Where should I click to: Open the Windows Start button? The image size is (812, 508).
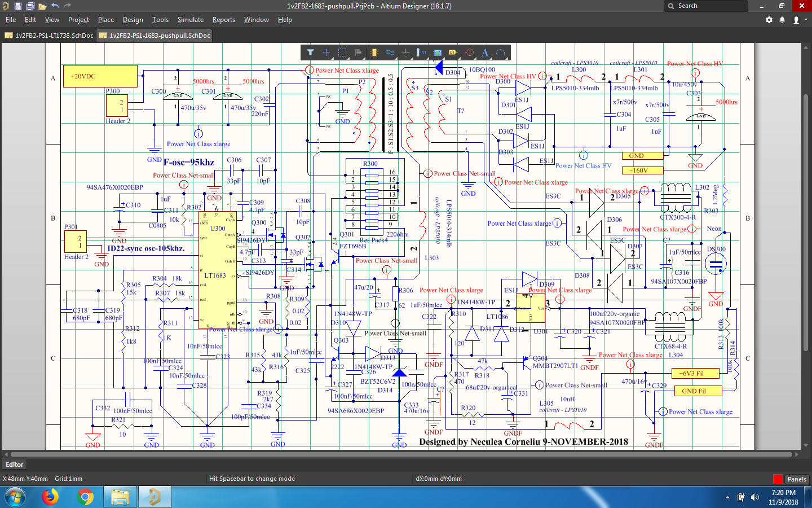tap(15, 497)
